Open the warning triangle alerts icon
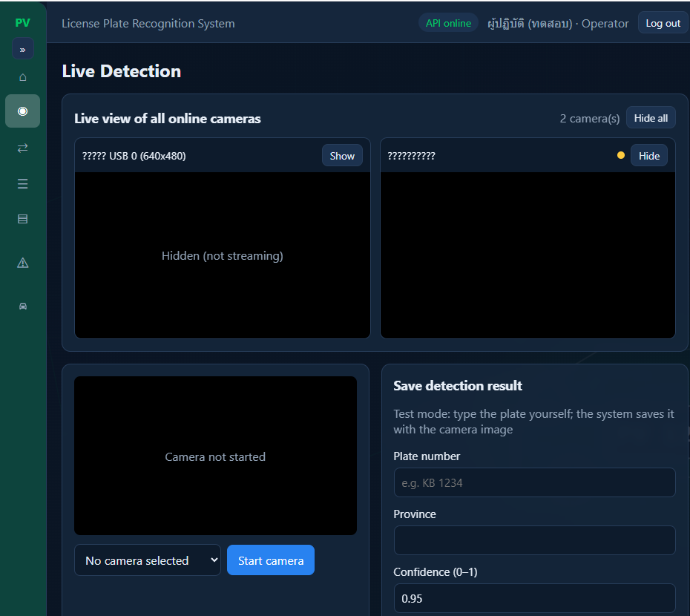Viewport: 690px width, 616px height. tap(23, 263)
